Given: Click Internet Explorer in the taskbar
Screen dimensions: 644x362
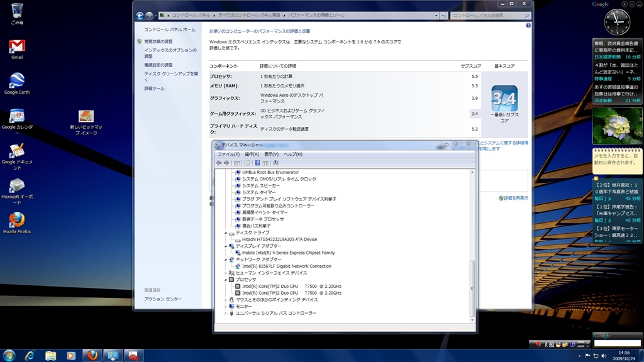Looking at the screenshot, I should point(30,356).
